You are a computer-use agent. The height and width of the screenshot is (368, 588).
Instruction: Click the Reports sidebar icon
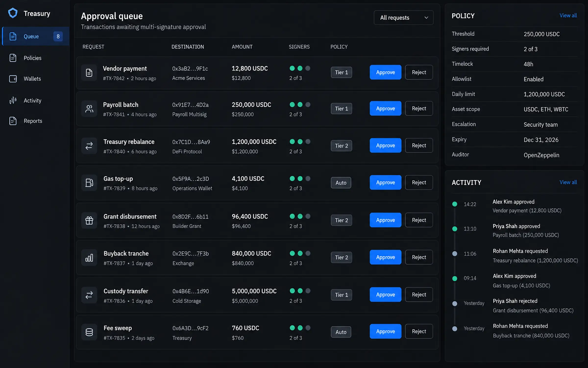tap(13, 121)
